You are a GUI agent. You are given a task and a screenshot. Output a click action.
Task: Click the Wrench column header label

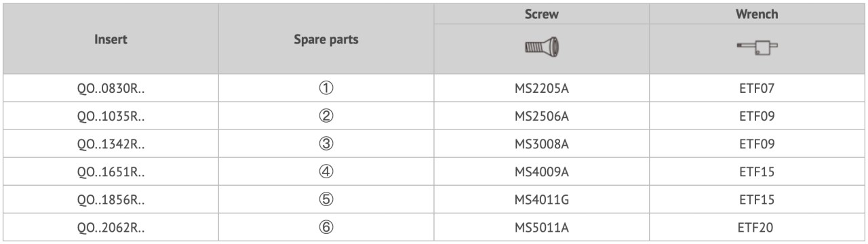point(756,14)
